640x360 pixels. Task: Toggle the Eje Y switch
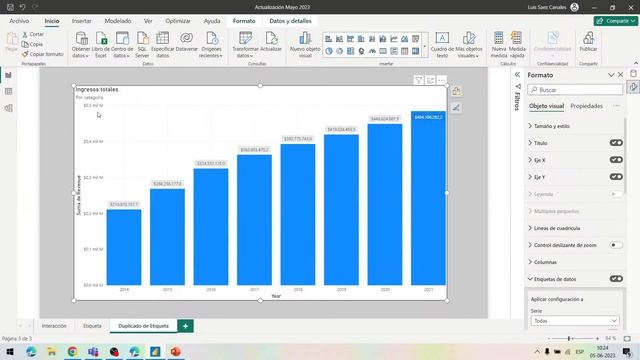pyautogui.click(x=616, y=177)
